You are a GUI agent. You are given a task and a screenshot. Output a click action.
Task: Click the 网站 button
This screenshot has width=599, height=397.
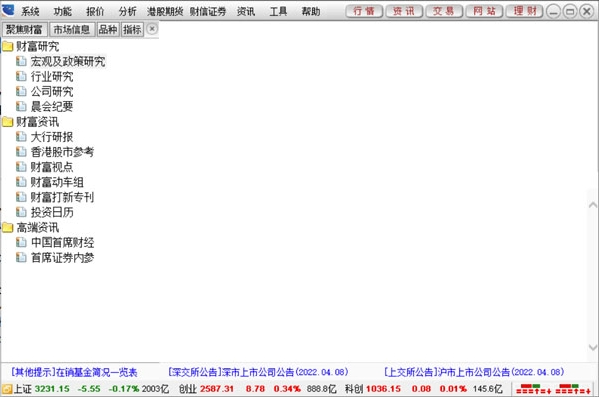pyautogui.click(x=484, y=11)
